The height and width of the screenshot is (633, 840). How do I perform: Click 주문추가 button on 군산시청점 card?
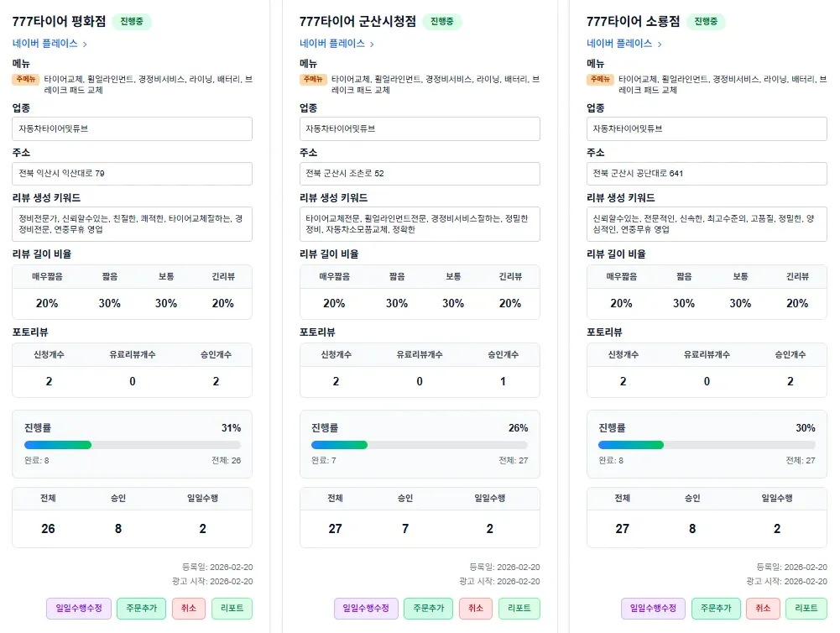coord(428,609)
